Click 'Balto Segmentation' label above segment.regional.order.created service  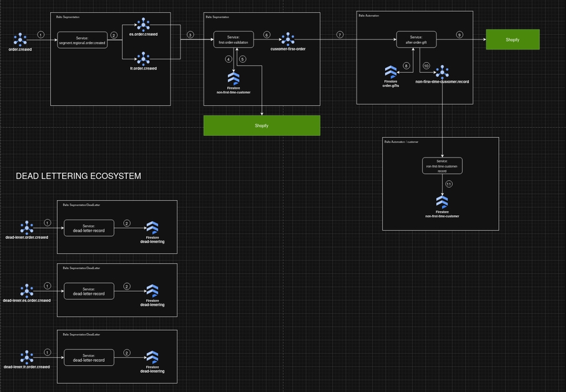tap(67, 17)
